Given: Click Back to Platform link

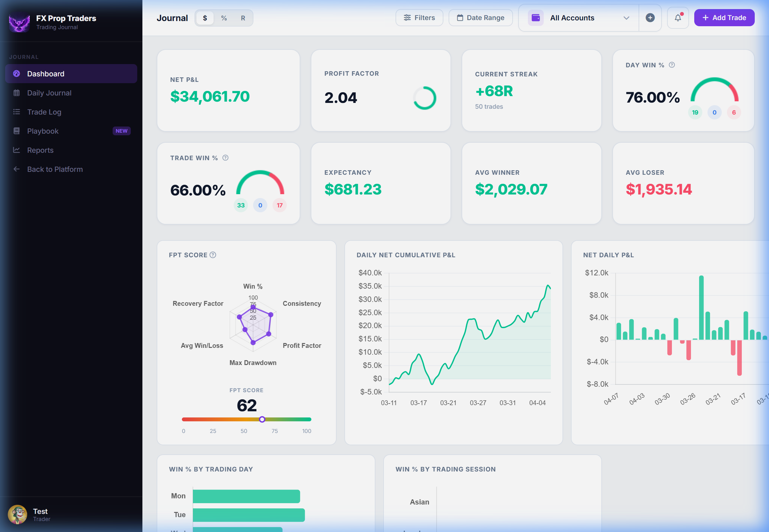Looking at the screenshot, I should (x=71, y=169).
